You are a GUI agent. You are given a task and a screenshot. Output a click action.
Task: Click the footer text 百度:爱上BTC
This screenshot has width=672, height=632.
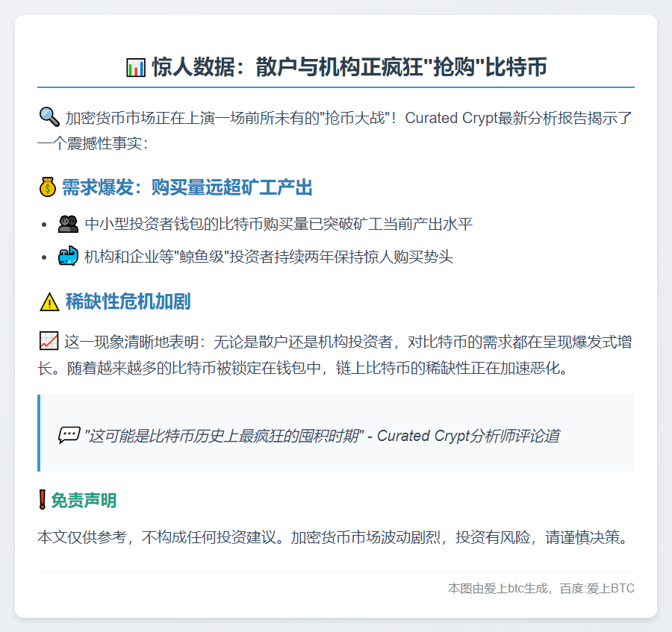tap(597, 588)
